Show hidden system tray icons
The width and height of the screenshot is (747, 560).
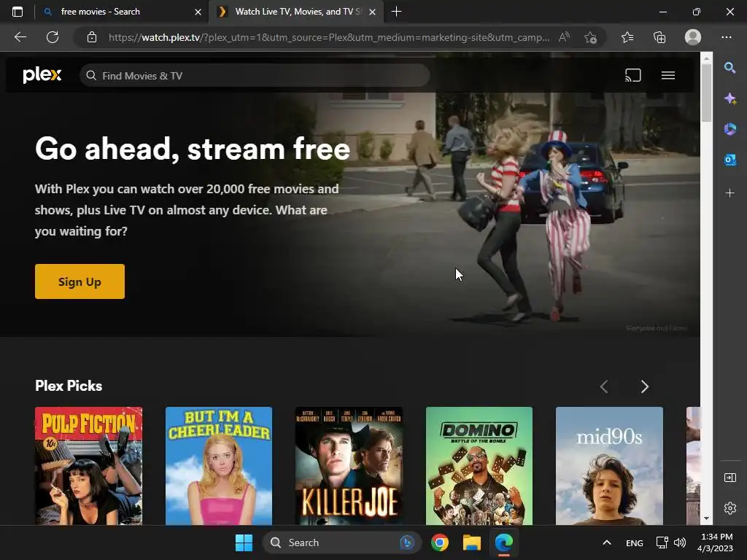pyautogui.click(x=607, y=542)
